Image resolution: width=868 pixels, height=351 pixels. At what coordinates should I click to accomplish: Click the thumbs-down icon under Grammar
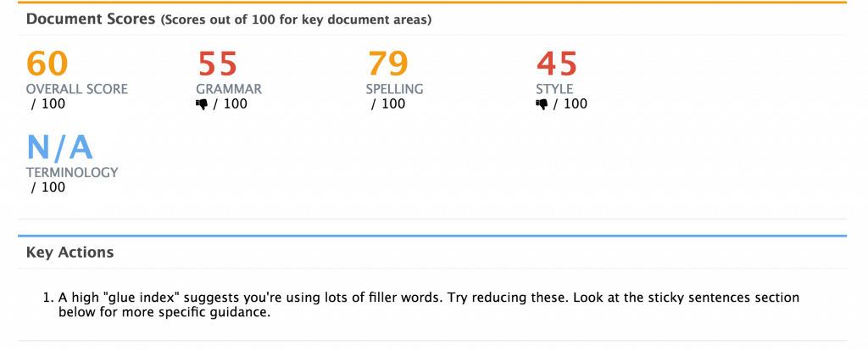[x=202, y=104]
